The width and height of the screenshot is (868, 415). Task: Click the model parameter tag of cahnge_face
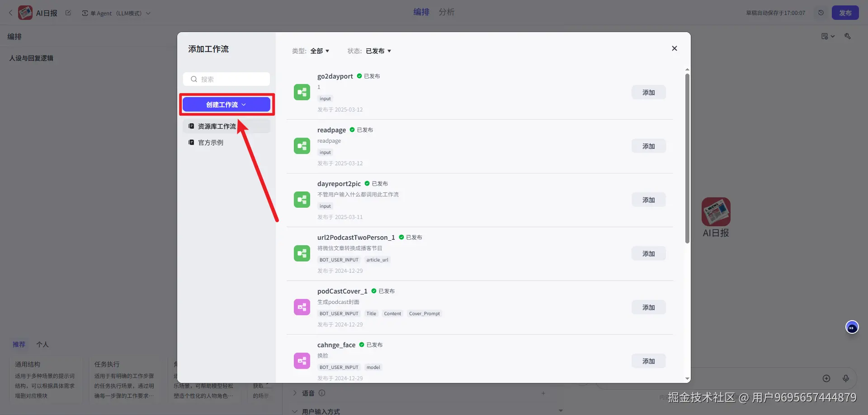373,367
